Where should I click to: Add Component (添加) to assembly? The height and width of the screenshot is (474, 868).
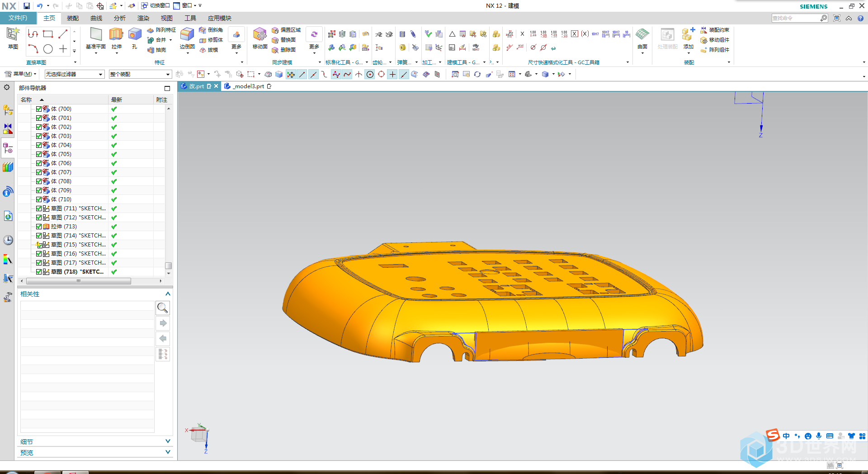click(x=689, y=38)
